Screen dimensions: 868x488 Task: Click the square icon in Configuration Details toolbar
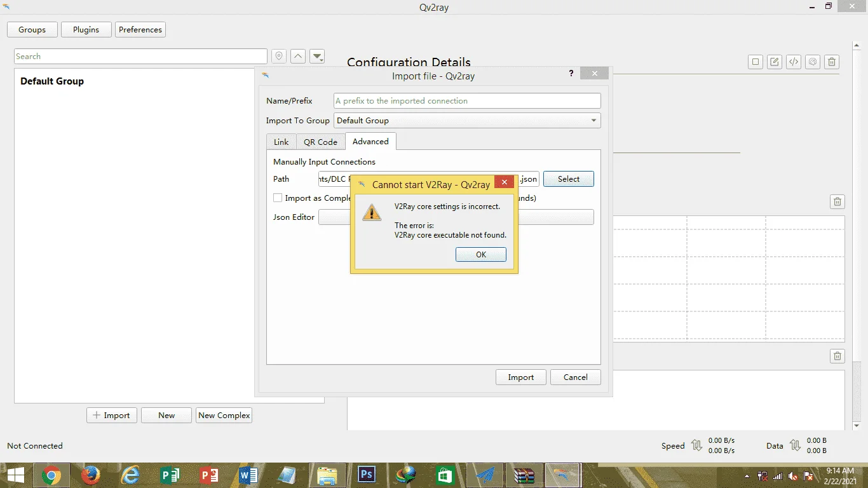[756, 62]
